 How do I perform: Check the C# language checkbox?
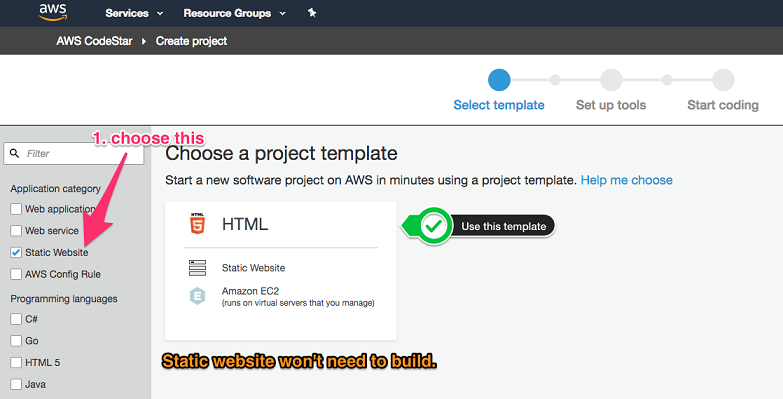pyautogui.click(x=16, y=319)
